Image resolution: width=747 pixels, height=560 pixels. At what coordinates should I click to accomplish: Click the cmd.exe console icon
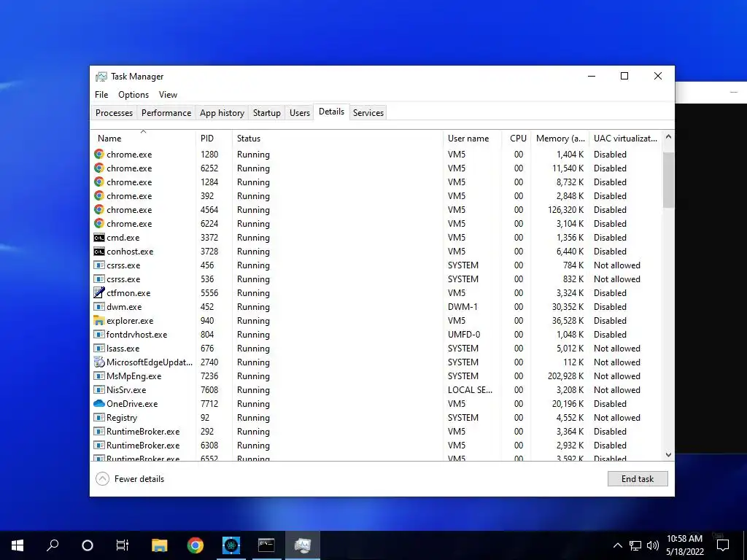pos(99,238)
